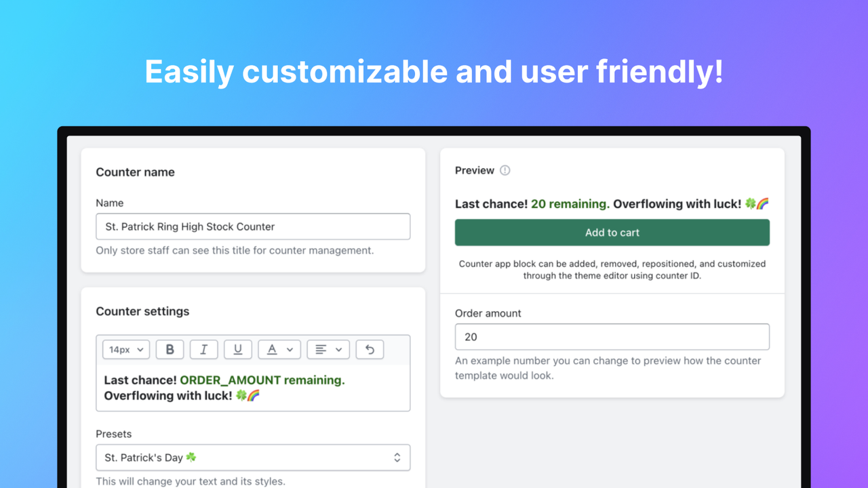
Task: Focus the Order amount input field
Action: [612, 337]
